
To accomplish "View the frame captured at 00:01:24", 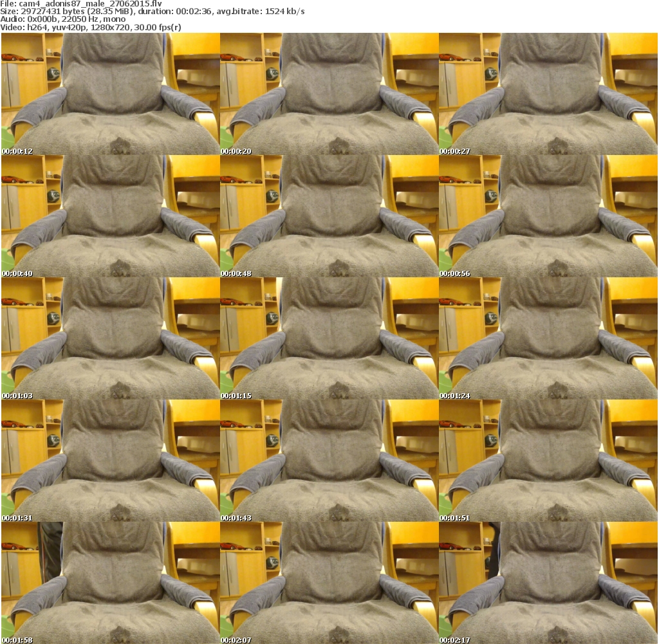I will click(548, 338).
